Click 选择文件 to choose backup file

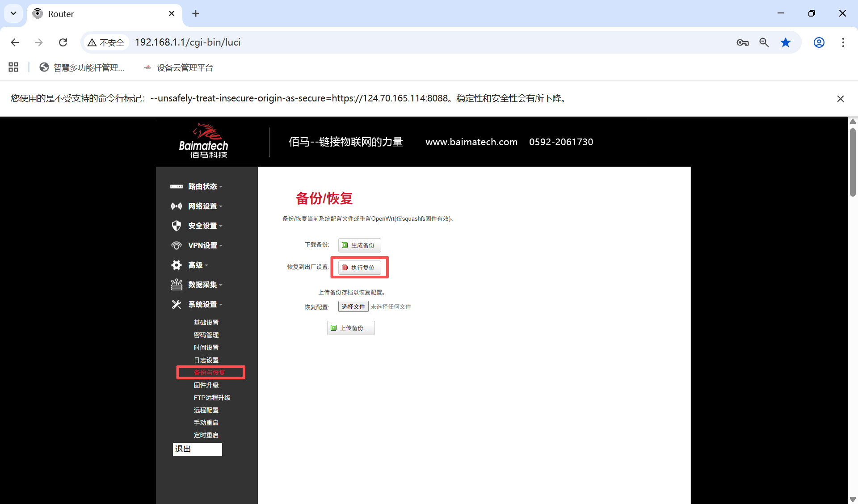(353, 307)
